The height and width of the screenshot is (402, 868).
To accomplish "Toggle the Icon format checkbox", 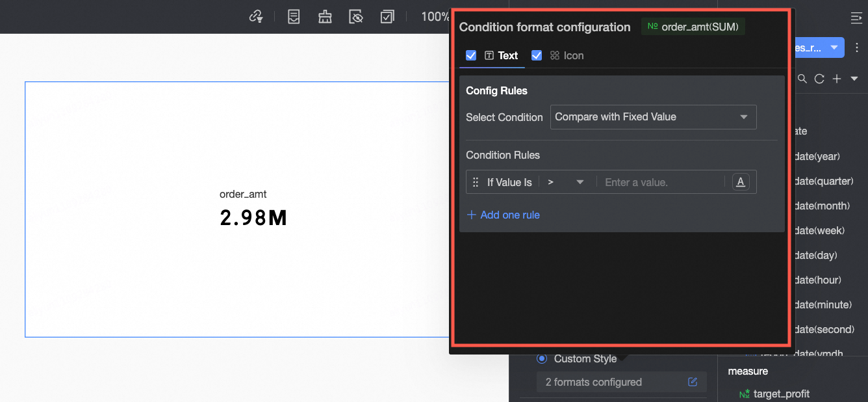I will point(537,55).
